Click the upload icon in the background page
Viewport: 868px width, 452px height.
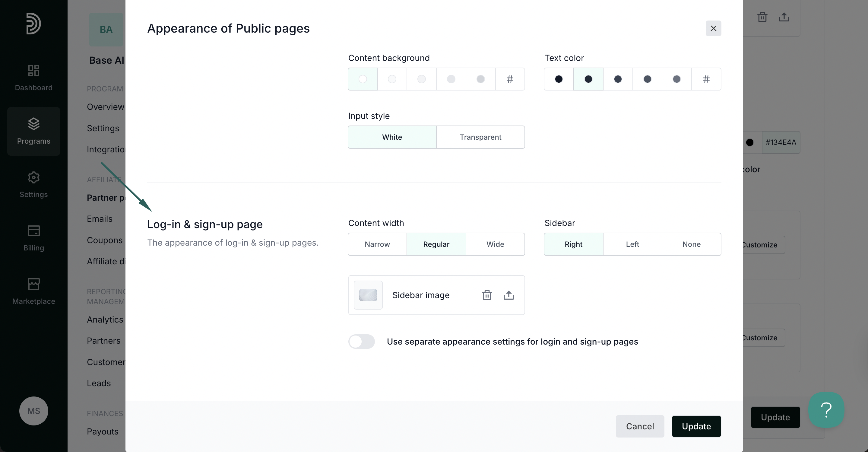[784, 17]
